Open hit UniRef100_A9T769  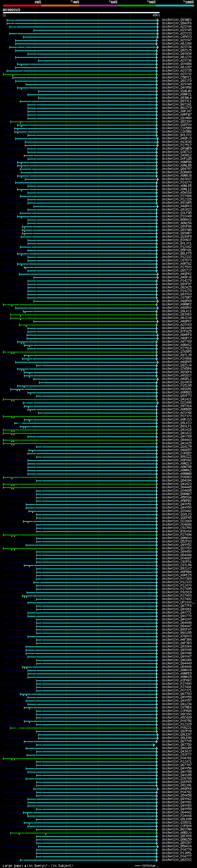coord(177,341)
